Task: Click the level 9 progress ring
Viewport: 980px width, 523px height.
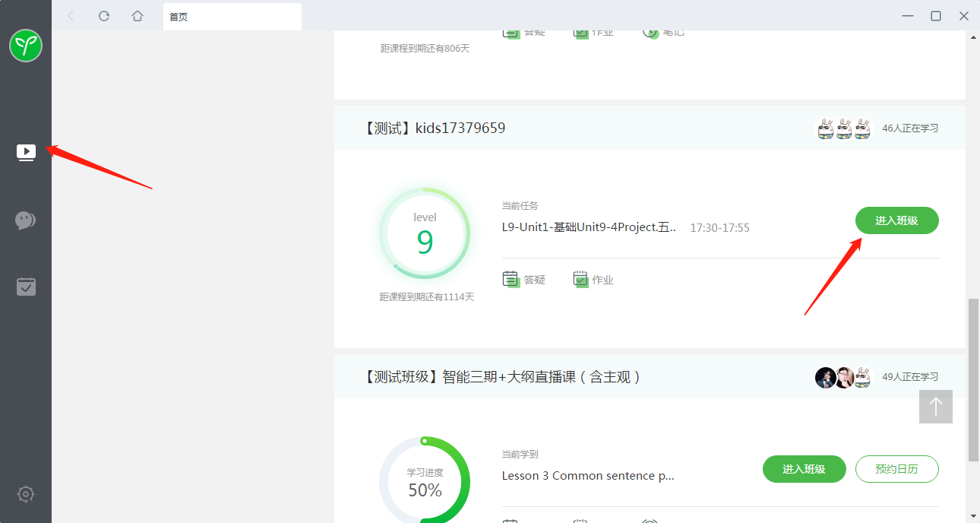Action: 425,233
